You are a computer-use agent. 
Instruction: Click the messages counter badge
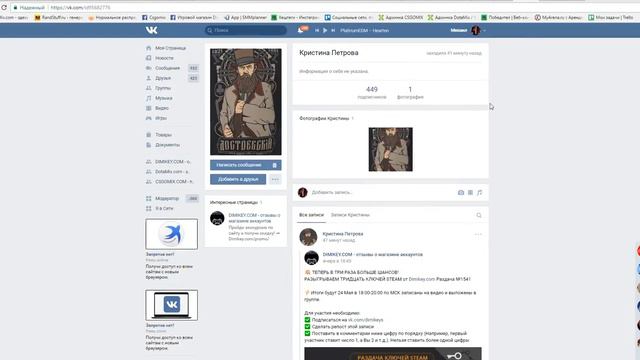(x=193, y=68)
